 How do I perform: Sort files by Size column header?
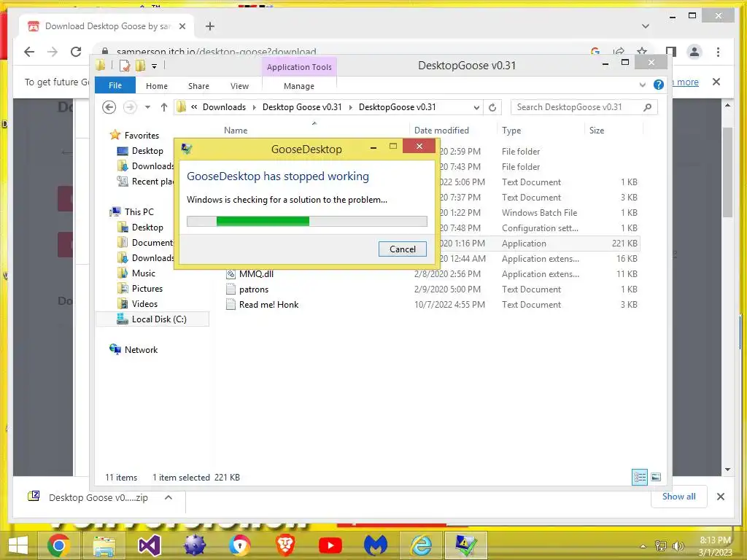(597, 131)
